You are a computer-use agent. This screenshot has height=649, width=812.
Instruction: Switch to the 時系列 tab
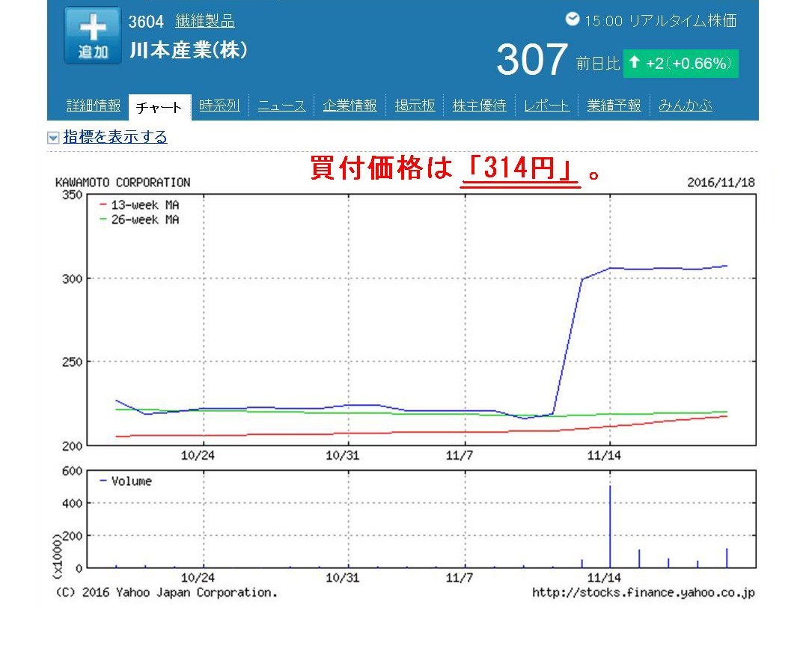(219, 106)
